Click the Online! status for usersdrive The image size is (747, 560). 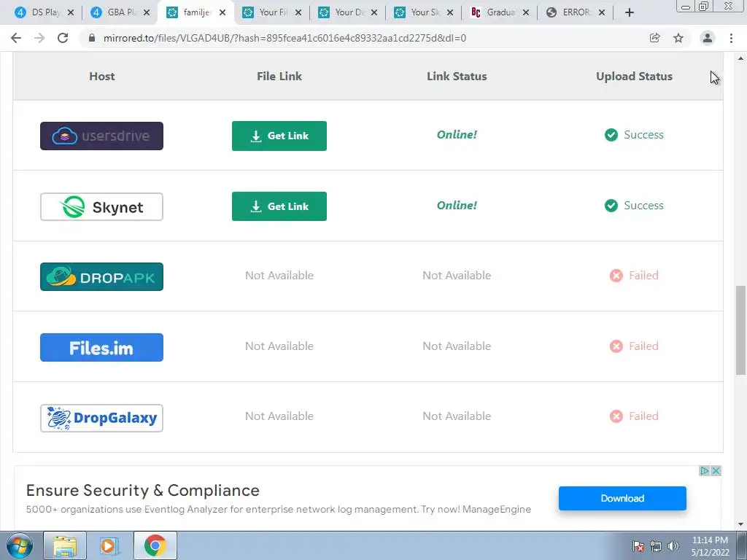pos(457,135)
